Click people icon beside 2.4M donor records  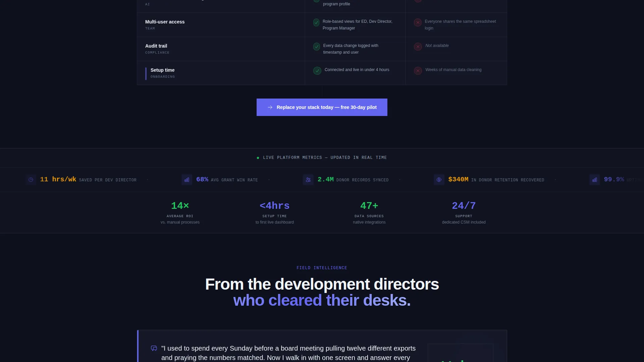point(308,180)
